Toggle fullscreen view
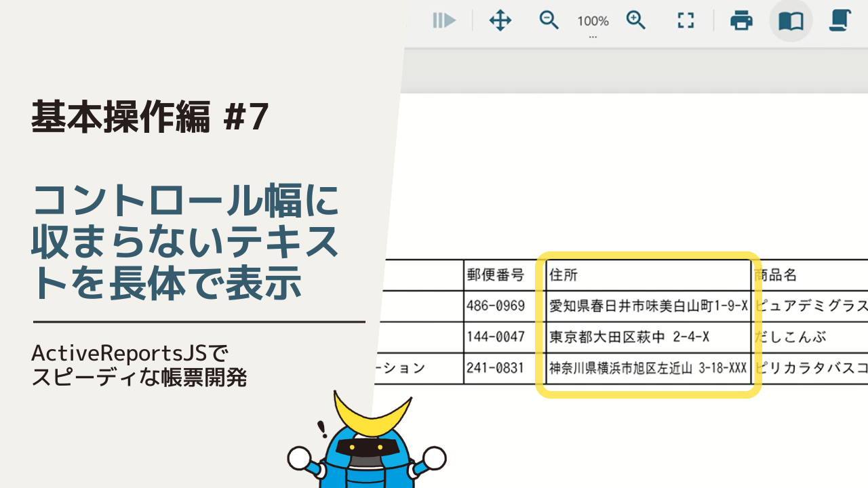868x488 pixels. (x=686, y=21)
